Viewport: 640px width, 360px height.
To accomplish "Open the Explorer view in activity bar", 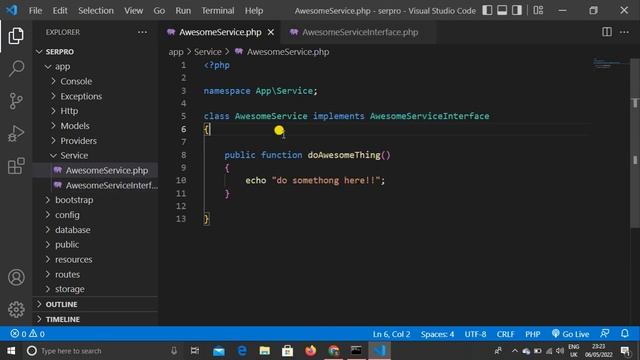I will [16, 36].
